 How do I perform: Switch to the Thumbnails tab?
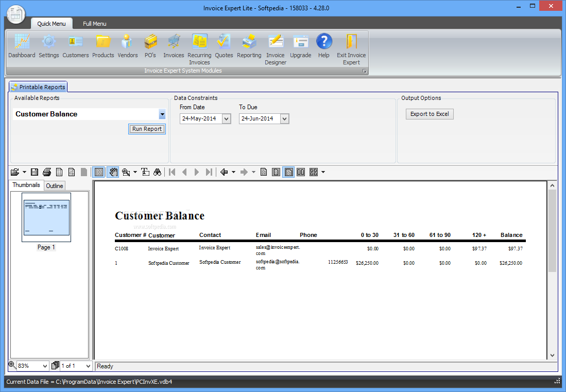pos(26,185)
